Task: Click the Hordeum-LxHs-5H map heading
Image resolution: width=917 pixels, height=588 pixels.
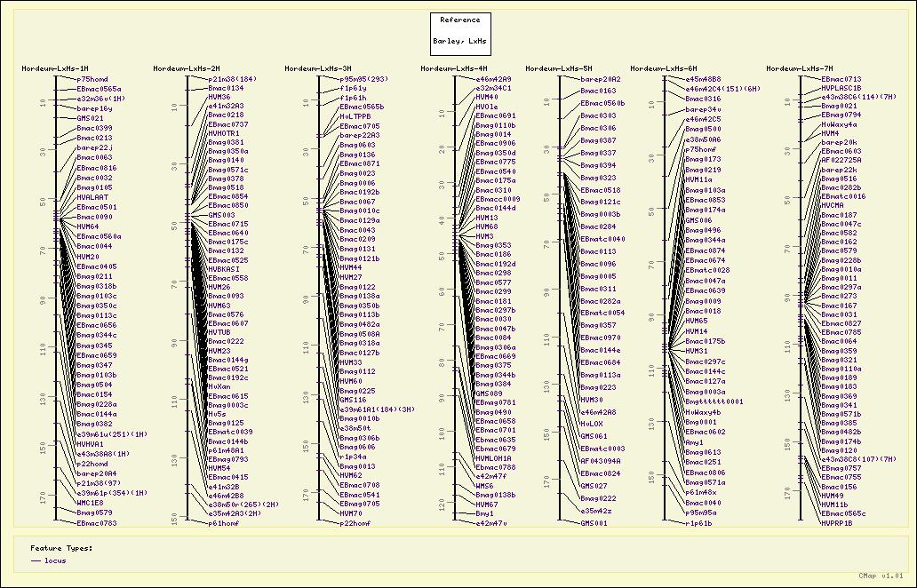Action: point(558,68)
